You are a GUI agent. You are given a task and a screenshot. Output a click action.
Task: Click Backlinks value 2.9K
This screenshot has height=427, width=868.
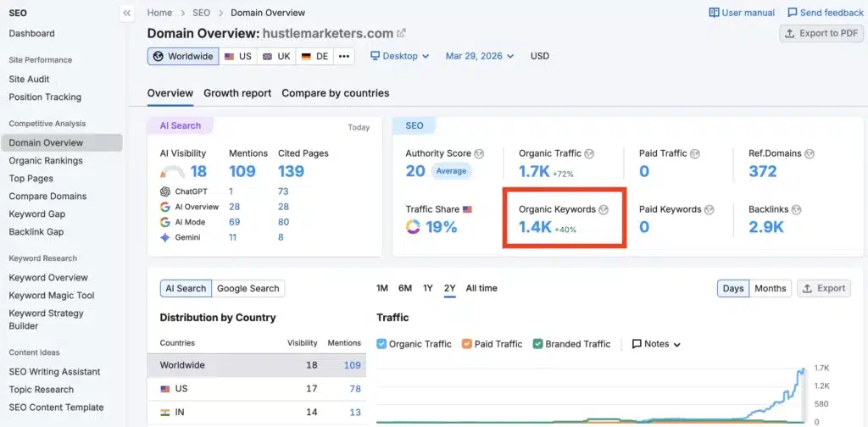(x=766, y=227)
